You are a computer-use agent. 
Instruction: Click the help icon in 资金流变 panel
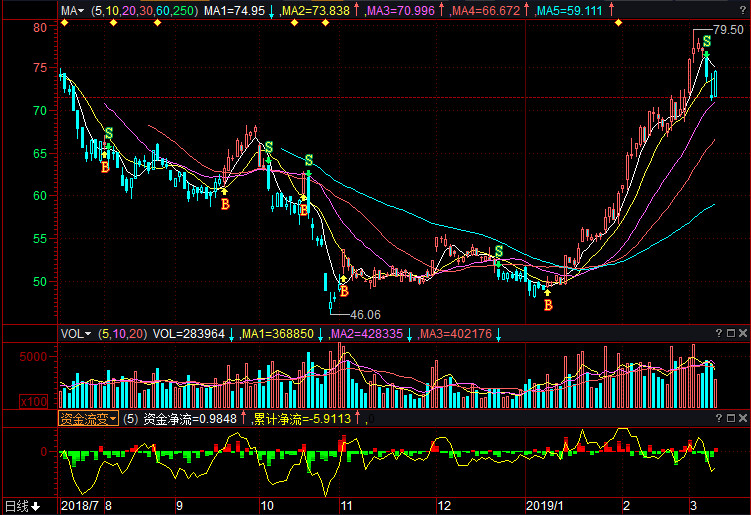pyautogui.click(x=719, y=419)
